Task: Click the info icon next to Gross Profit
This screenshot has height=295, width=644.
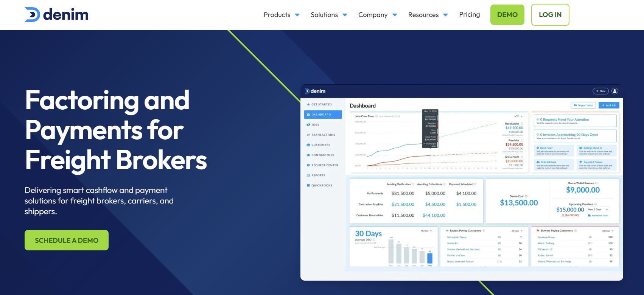Action: pyautogui.click(x=522, y=157)
